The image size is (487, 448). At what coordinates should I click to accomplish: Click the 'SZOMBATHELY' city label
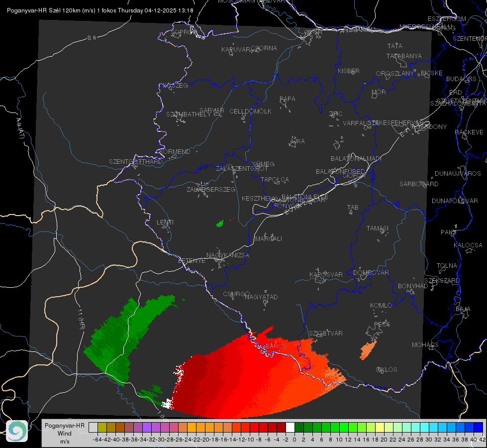click(x=188, y=114)
